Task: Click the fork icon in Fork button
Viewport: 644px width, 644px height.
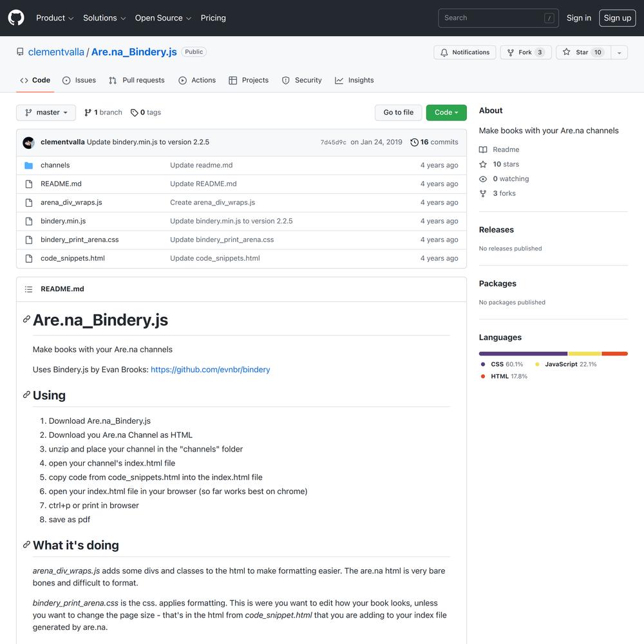Action: pyautogui.click(x=511, y=53)
